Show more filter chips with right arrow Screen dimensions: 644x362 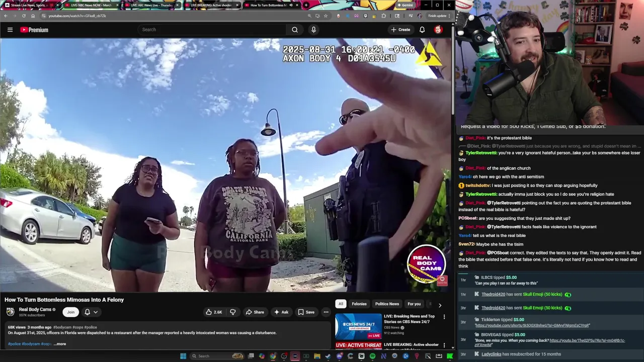tap(440, 305)
